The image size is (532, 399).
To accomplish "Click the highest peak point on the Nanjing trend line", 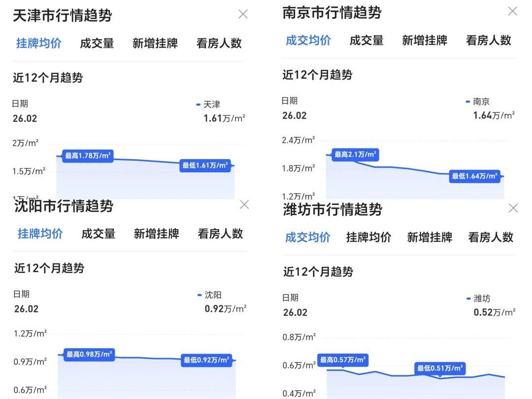I will coord(327,154).
